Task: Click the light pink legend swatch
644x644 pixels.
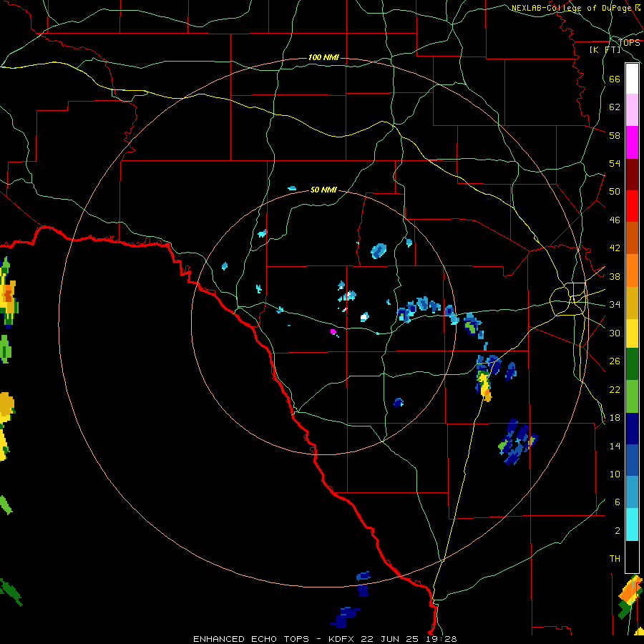Action: coord(632,109)
